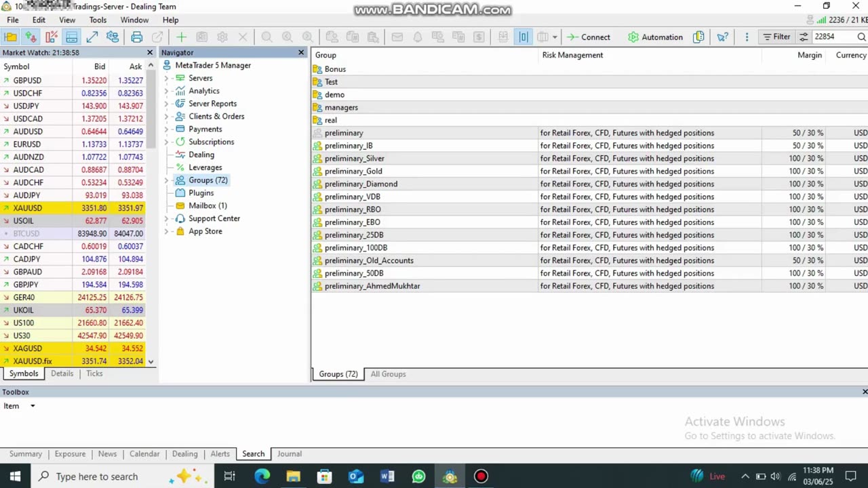The height and width of the screenshot is (488, 868).
Task: Click the full screen diagonal arrows icon
Action: click(92, 37)
